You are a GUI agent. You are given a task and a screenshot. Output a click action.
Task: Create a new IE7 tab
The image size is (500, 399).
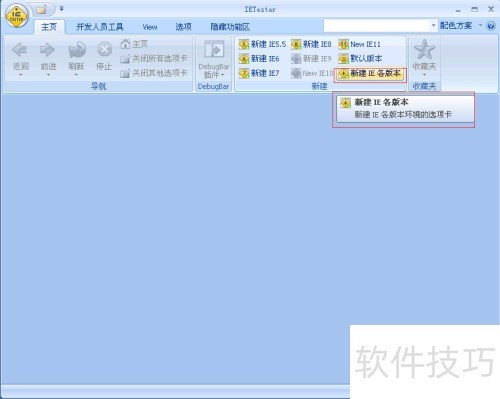(x=259, y=73)
